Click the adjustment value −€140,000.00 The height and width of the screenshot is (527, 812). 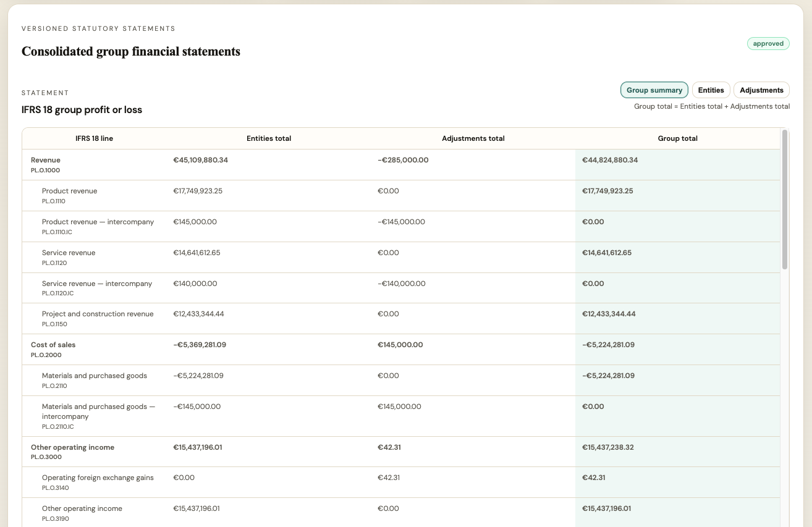coord(402,284)
